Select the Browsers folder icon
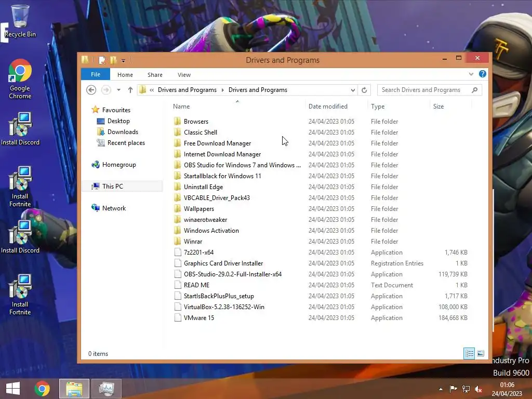Screen dimensions: 532x399 (177, 122)
